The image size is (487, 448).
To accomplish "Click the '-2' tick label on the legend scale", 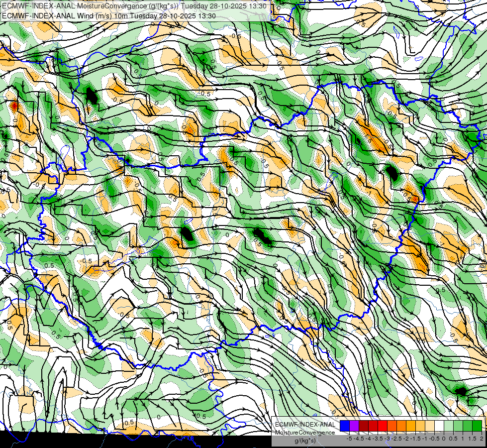I will click(406, 439).
